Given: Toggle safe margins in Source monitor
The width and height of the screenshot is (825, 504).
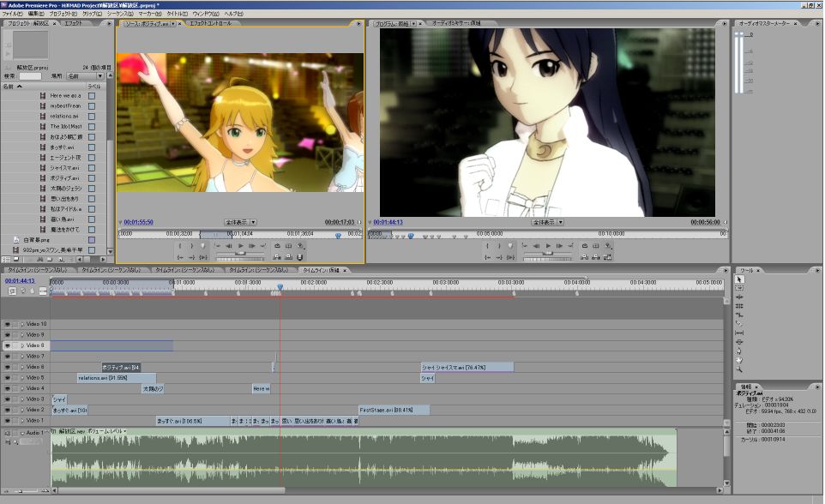Looking at the screenshot, I should click(x=288, y=246).
